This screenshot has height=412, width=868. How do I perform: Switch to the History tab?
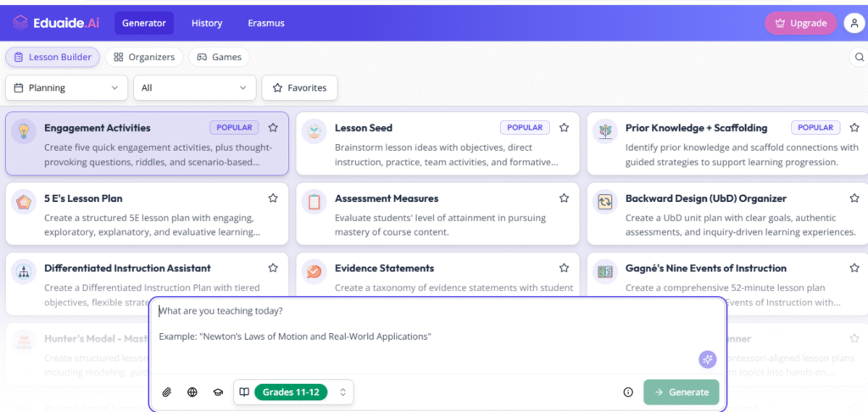206,23
